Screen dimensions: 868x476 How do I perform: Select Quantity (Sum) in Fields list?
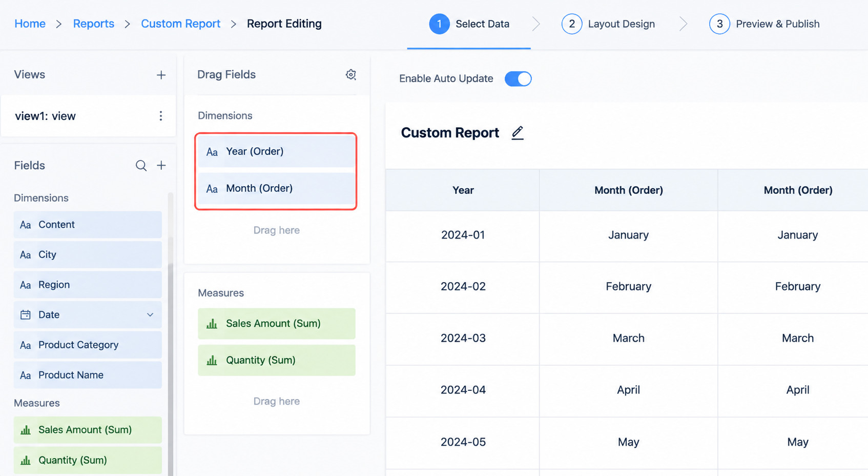88,460
